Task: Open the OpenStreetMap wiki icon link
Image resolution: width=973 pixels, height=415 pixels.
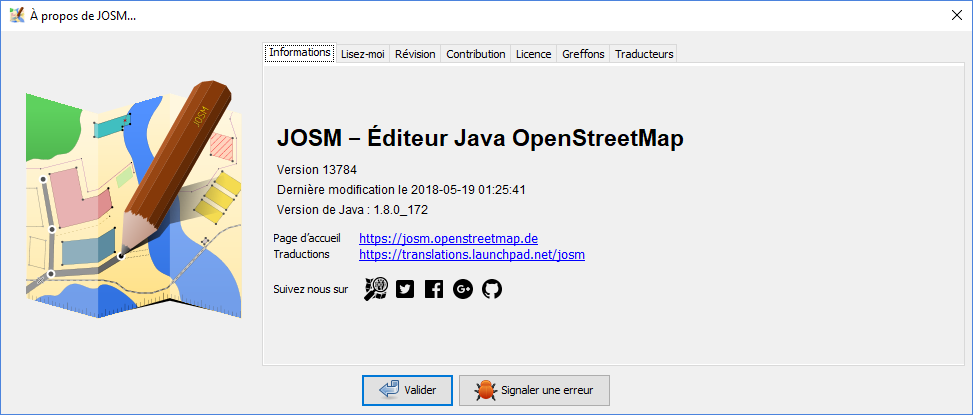Action: click(x=375, y=289)
